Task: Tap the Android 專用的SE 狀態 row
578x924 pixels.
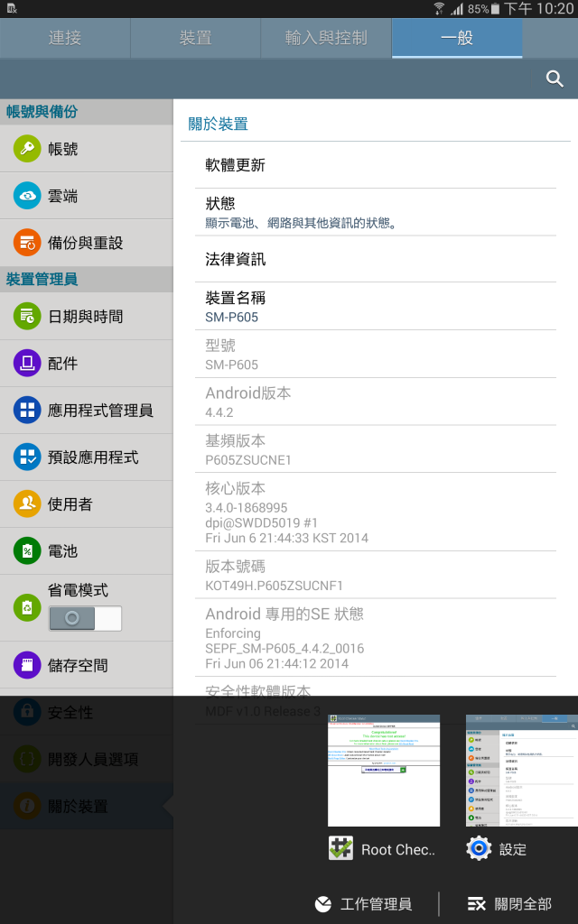Action: click(376, 638)
